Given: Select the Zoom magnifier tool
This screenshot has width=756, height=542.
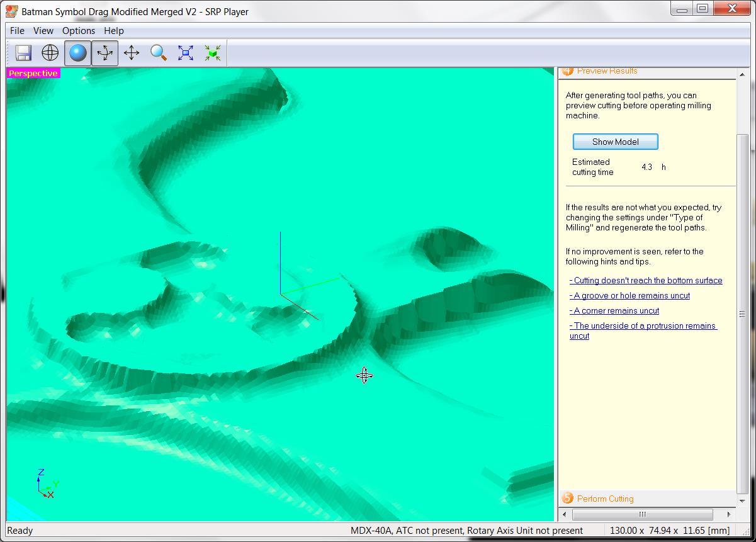Looking at the screenshot, I should point(159,53).
